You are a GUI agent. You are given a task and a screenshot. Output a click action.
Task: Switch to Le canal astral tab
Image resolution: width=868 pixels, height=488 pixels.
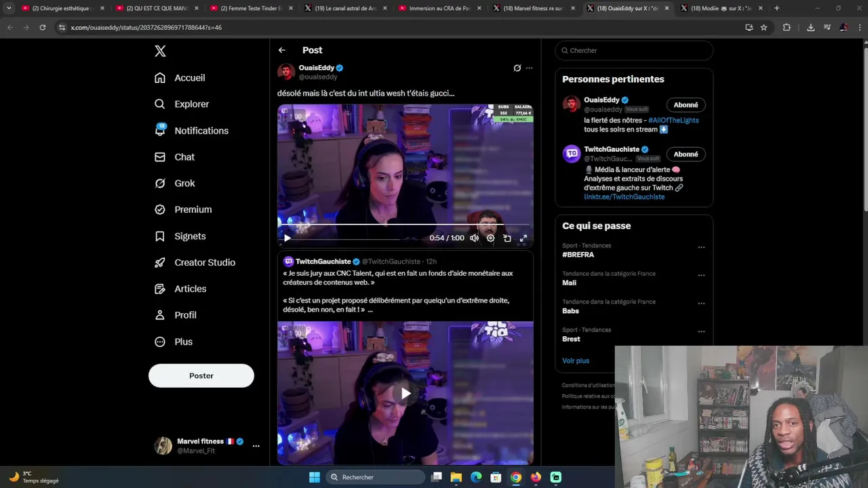coord(344,8)
